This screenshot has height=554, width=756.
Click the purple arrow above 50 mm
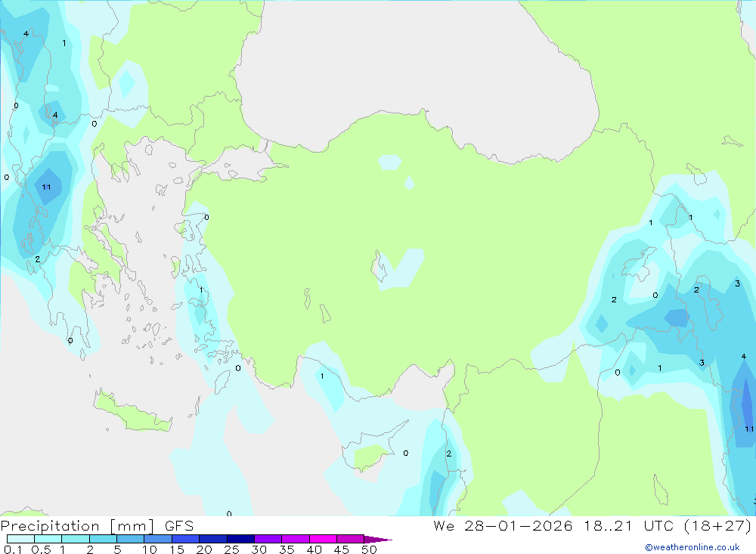[378, 540]
